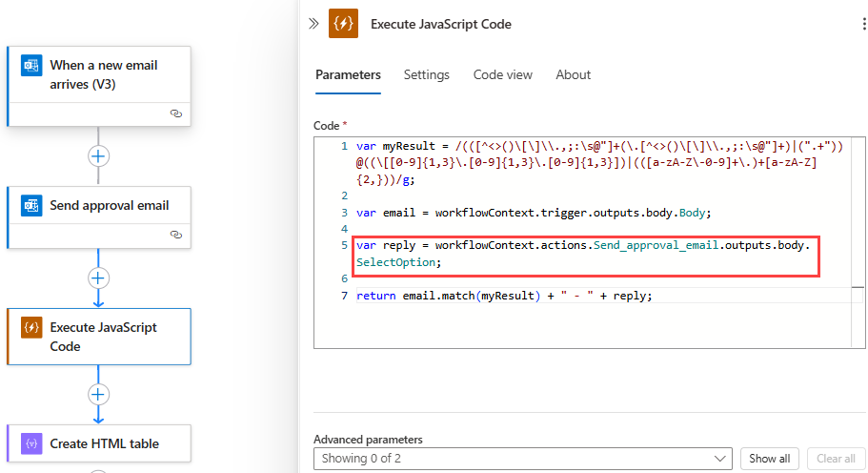
Task: Click the Create HTML table action icon
Action: point(31,443)
